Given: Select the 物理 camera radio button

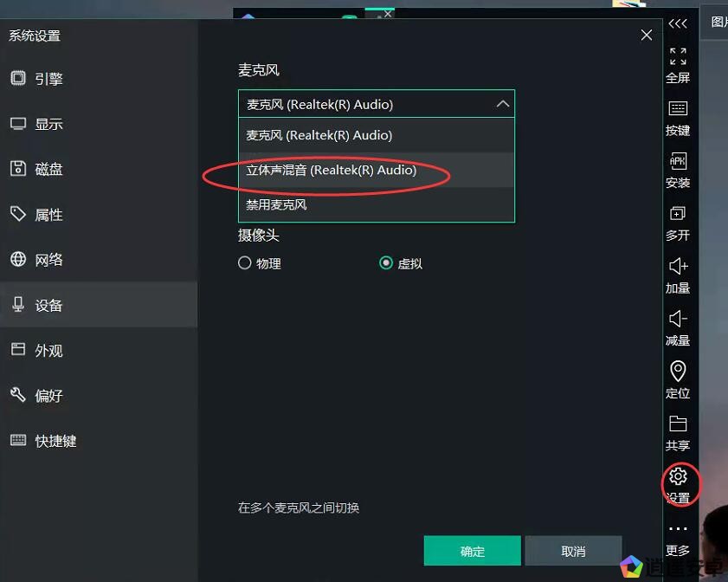Looking at the screenshot, I should 245,263.
